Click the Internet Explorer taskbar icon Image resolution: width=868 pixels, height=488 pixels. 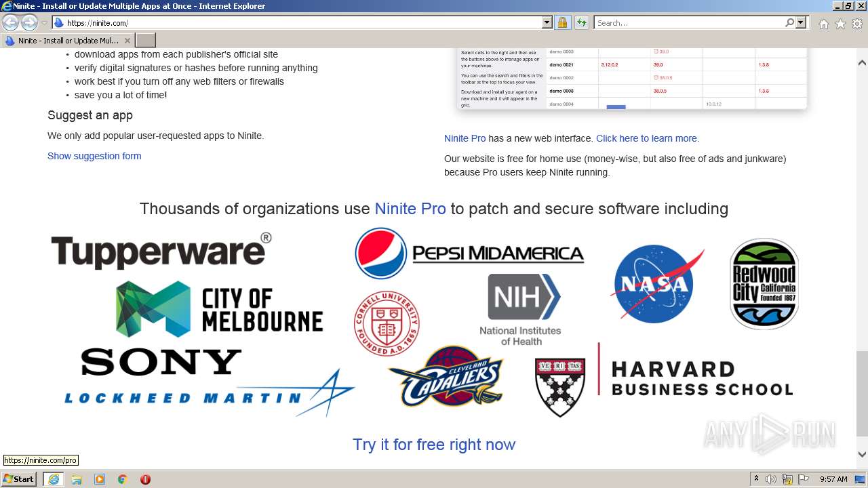click(x=53, y=479)
